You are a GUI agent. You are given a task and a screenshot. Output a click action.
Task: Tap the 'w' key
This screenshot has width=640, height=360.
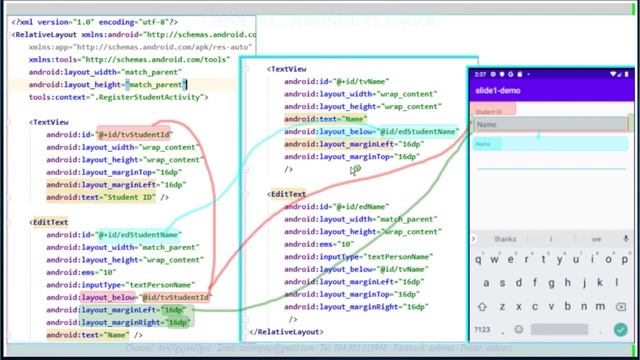[x=494, y=260]
